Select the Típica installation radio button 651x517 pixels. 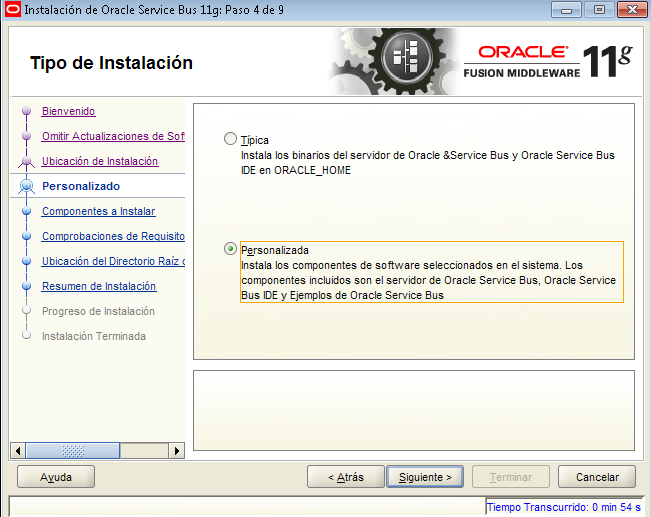230,139
